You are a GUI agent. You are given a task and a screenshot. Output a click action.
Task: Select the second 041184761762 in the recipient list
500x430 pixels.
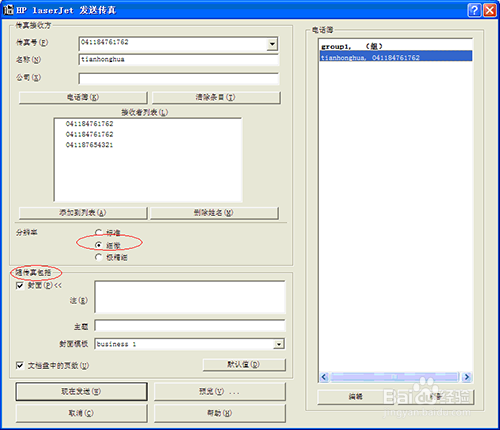click(x=89, y=134)
